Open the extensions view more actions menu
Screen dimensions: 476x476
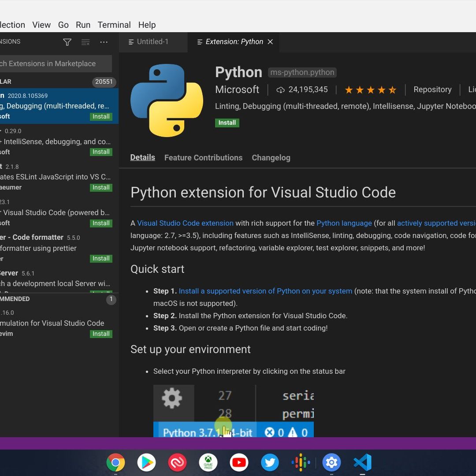[x=104, y=42]
